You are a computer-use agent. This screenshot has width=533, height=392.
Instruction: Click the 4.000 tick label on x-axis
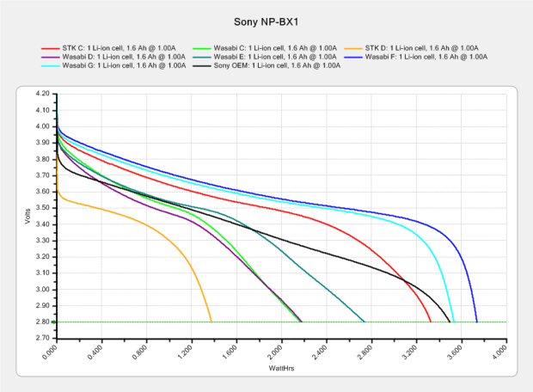[x=499, y=352]
